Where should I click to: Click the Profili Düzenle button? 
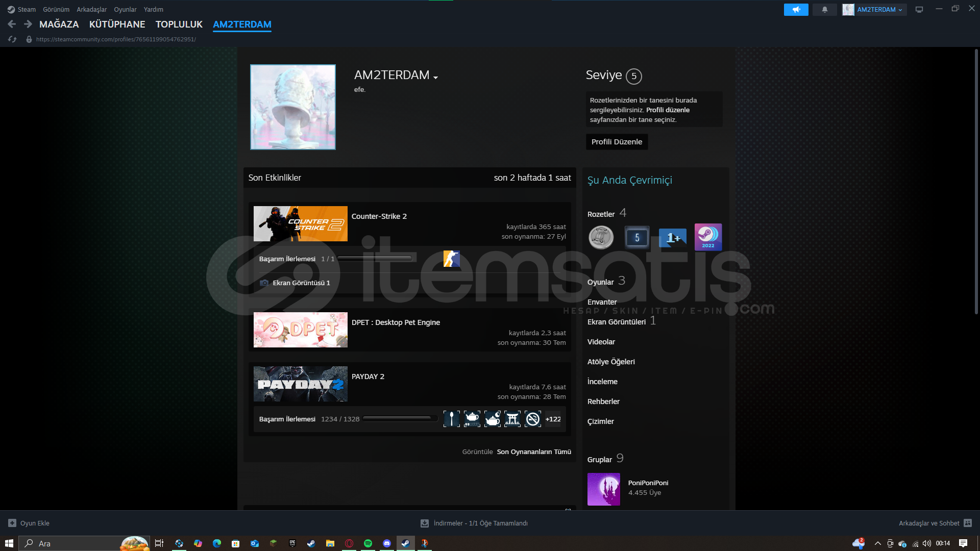coord(617,142)
